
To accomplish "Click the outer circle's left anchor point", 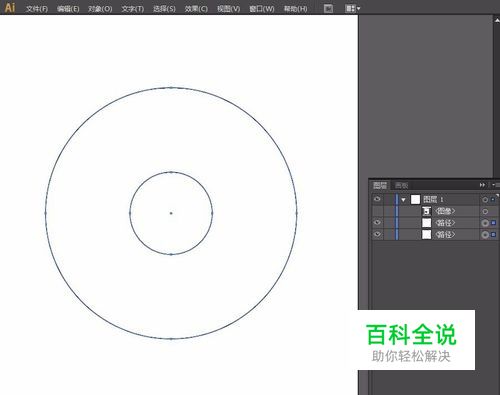I will tap(46, 213).
